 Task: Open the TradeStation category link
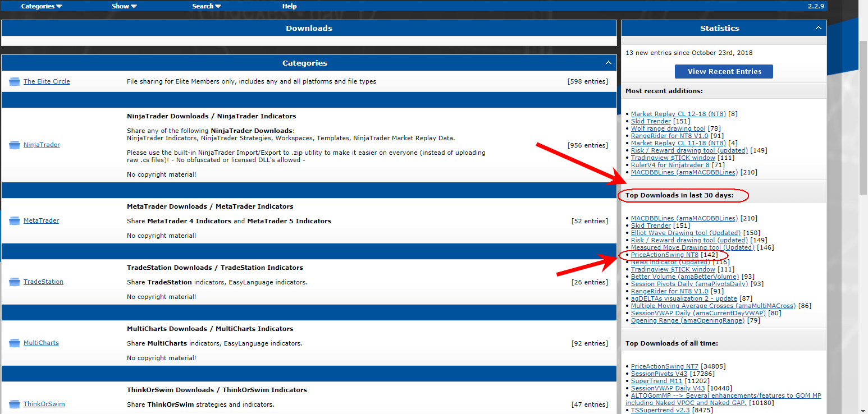tap(43, 282)
